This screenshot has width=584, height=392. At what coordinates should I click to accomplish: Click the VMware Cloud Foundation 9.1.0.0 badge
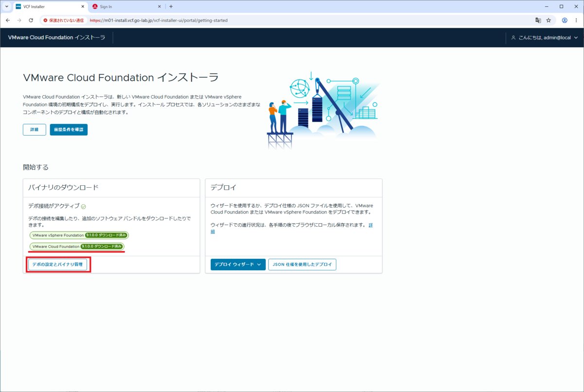pos(77,247)
